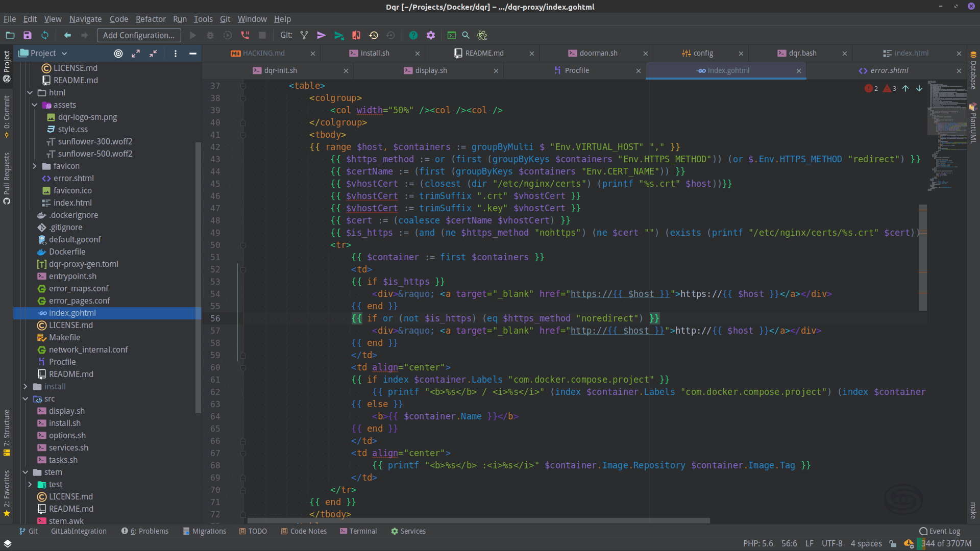Click the Show history clock icon
Image resolution: width=980 pixels, height=551 pixels.
pyautogui.click(x=374, y=35)
